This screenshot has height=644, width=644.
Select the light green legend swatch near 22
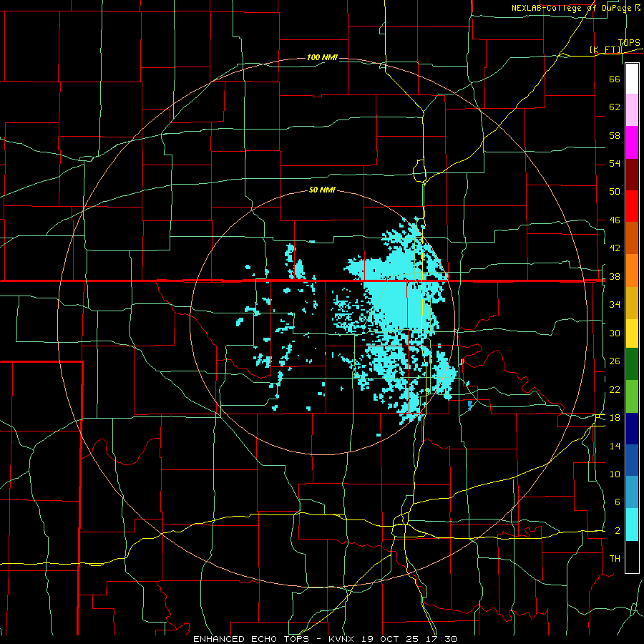tap(632, 396)
